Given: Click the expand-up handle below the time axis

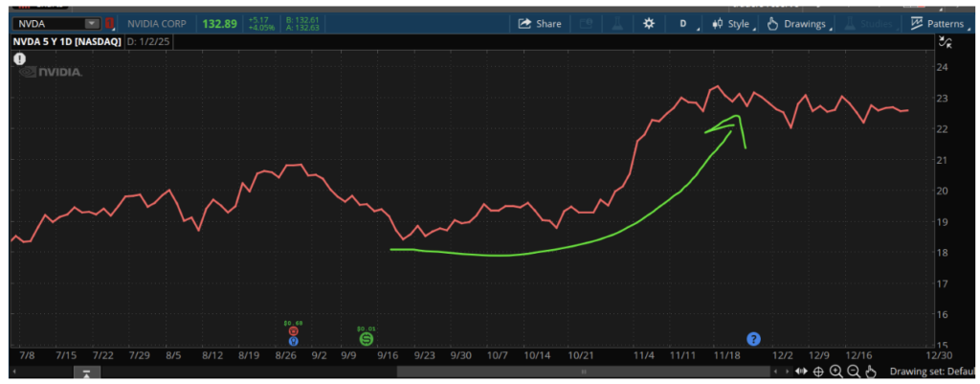Looking at the screenshot, I should coord(87,373).
